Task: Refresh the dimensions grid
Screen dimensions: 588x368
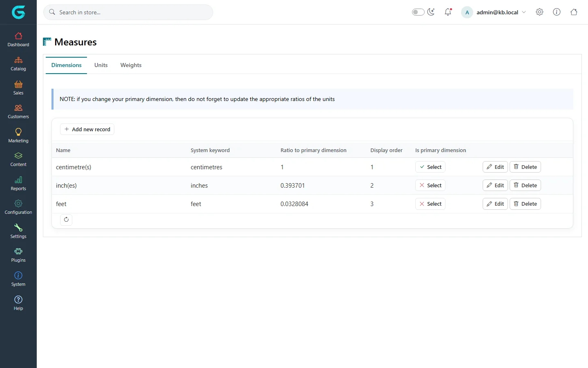Action: coord(66,220)
